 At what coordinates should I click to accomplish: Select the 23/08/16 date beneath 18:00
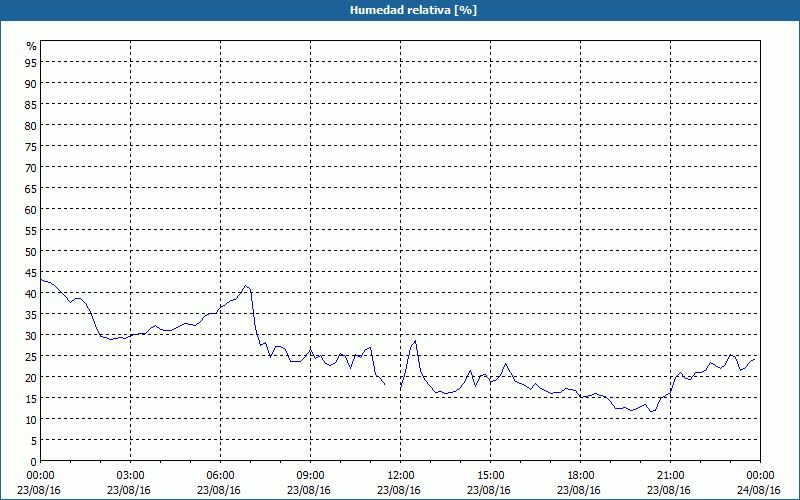pos(579,490)
